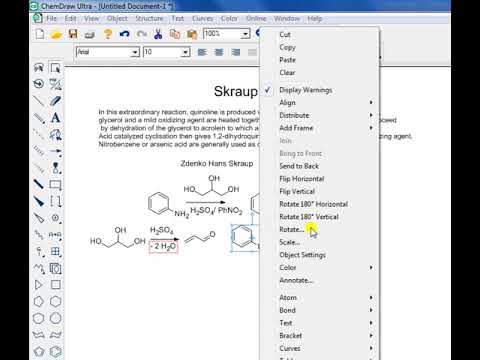Select the Lasso selection tool
480x360 pixels.
coord(39,68)
